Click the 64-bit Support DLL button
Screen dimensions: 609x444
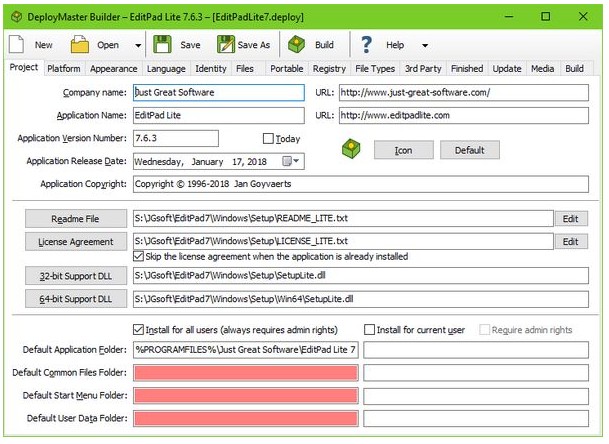(76, 299)
